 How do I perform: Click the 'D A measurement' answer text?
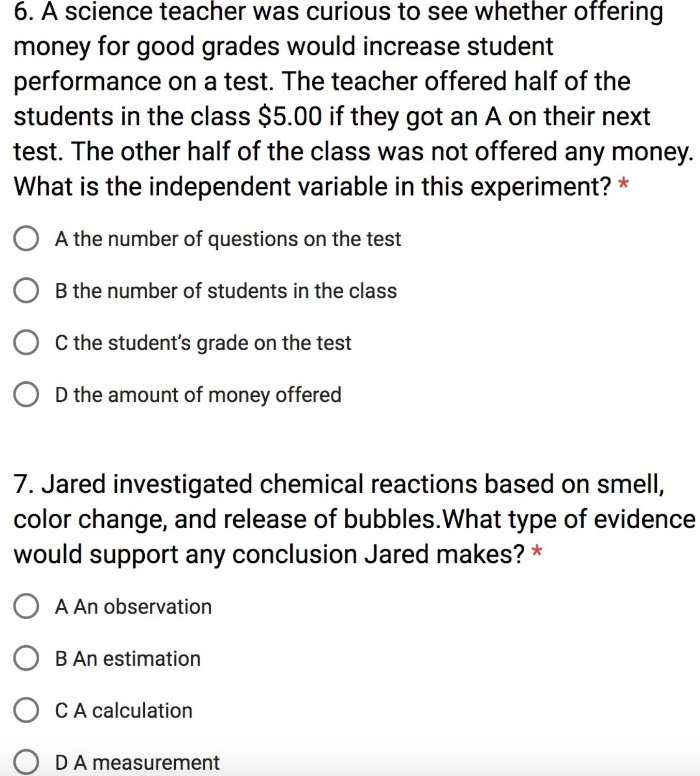click(137, 763)
